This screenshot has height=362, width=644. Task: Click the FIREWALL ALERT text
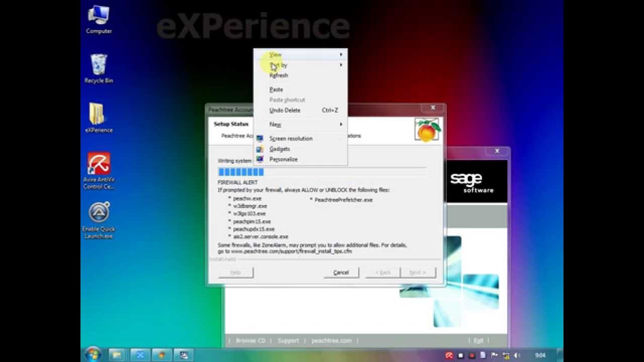click(x=237, y=183)
